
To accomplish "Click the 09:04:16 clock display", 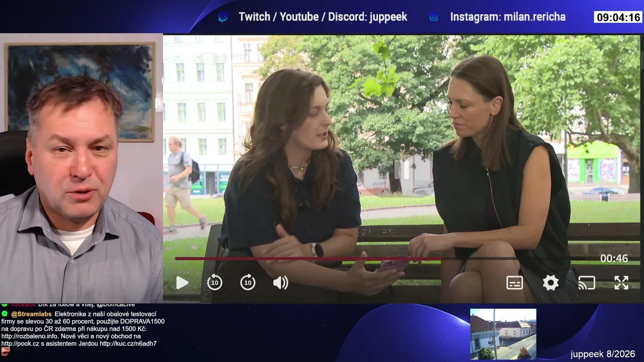I will (x=618, y=17).
